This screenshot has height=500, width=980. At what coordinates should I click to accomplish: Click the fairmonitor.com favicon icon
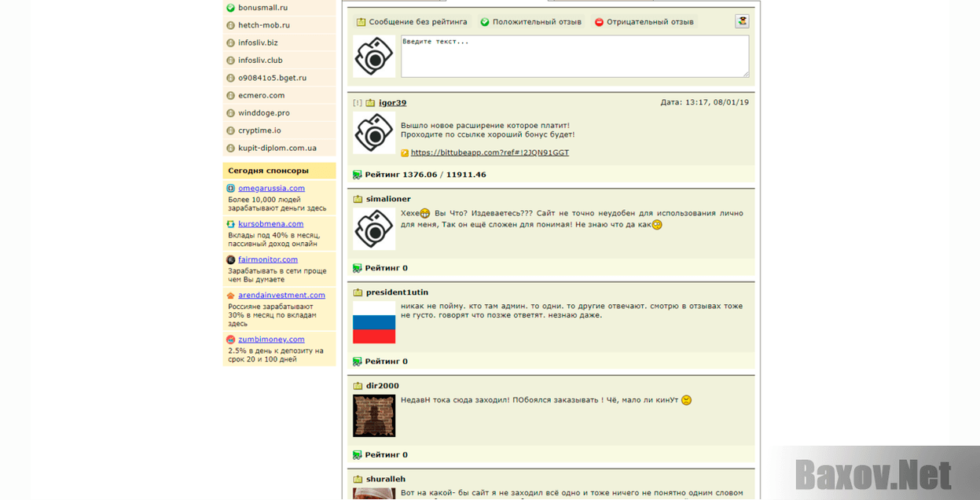click(231, 260)
